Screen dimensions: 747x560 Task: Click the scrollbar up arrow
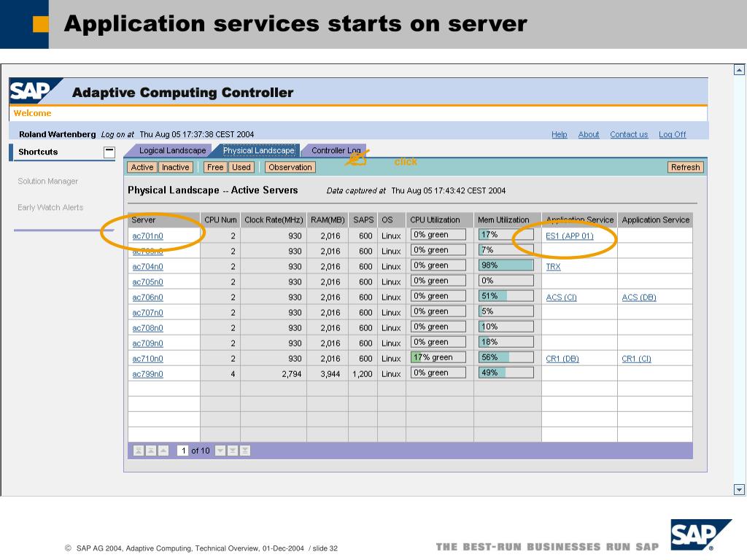pos(739,70)
